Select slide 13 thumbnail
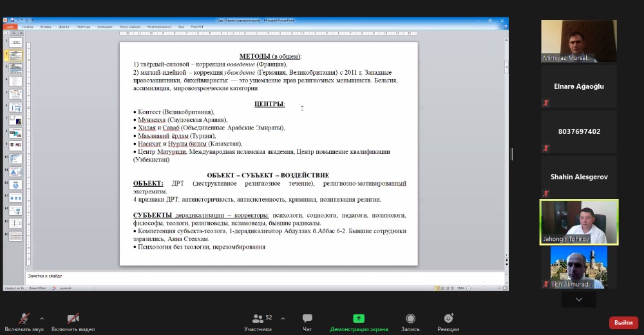Viewport: 644px width, 335px height. [x=15, y=197]
